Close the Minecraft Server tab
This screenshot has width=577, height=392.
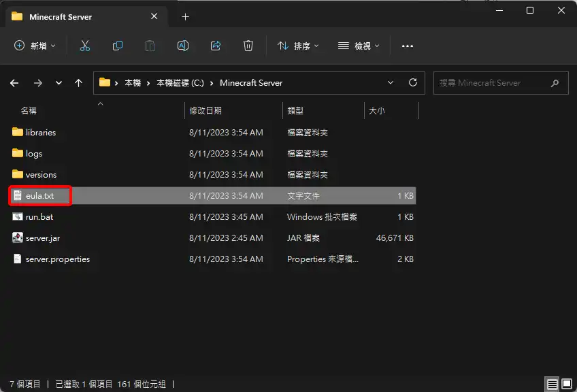tap(154, 16)
